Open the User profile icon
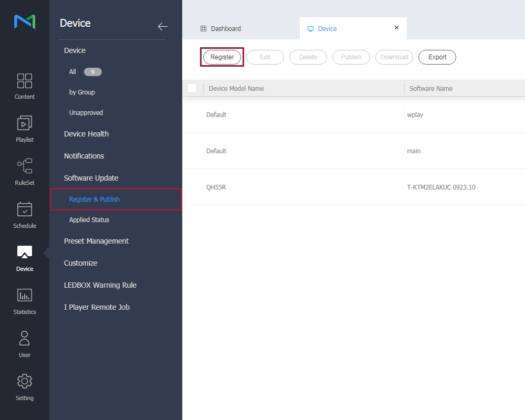The width and height of the screenshot is (525, 420). pos(25,339)
